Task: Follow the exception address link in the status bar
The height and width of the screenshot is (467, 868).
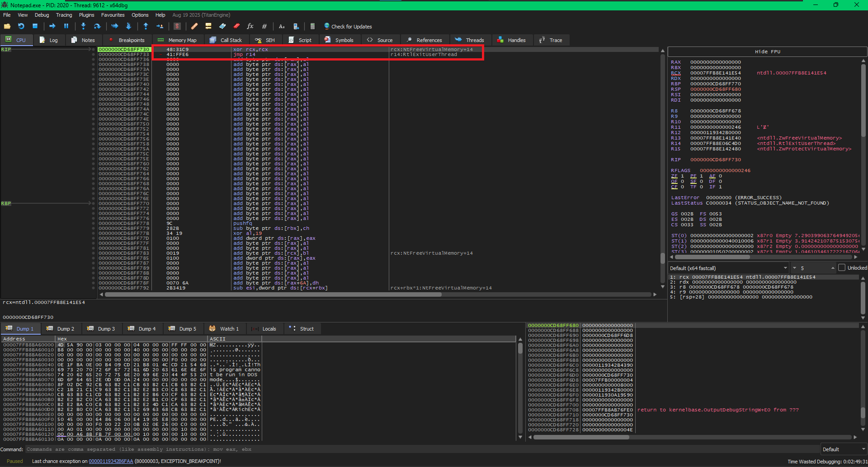Action: click(111, 461)
